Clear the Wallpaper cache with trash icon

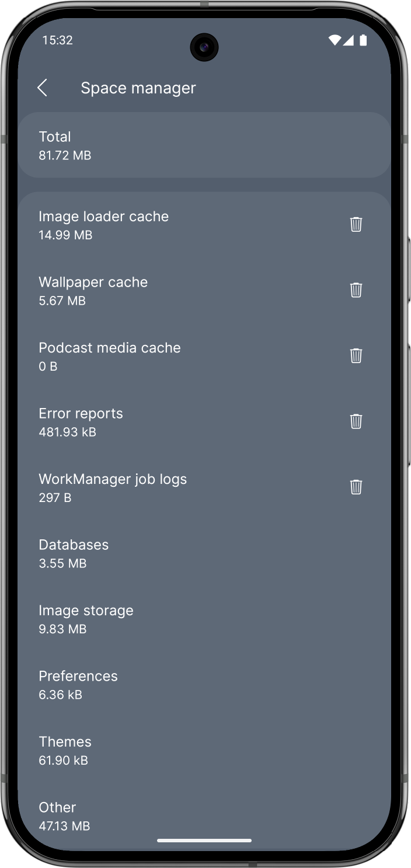pos(356,290)
